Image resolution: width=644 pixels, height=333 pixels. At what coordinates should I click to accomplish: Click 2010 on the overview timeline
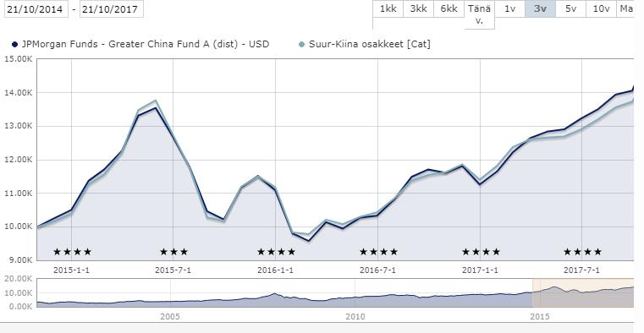point(355,317)
